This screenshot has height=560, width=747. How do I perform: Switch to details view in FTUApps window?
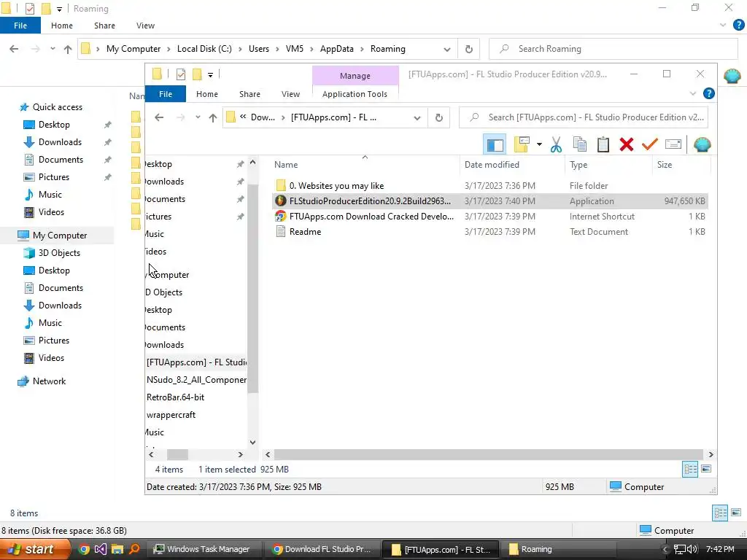pyautogui.click(x=690, y=469)
